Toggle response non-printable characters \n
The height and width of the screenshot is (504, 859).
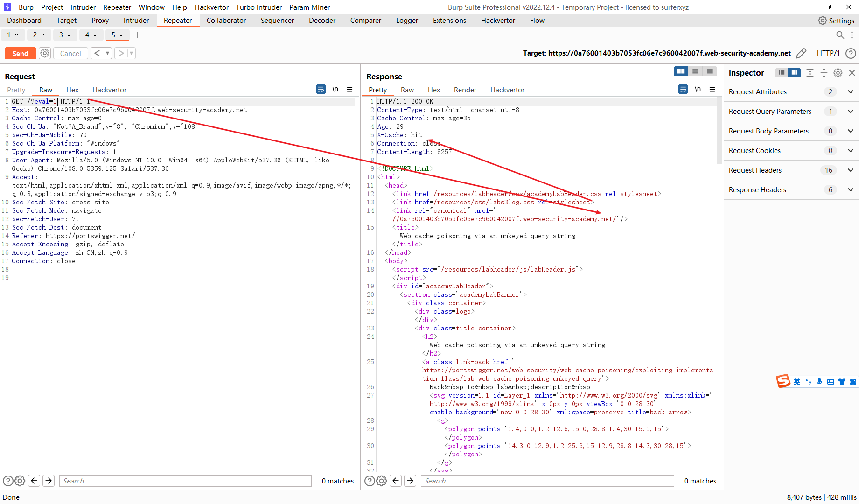pos(698,89)
